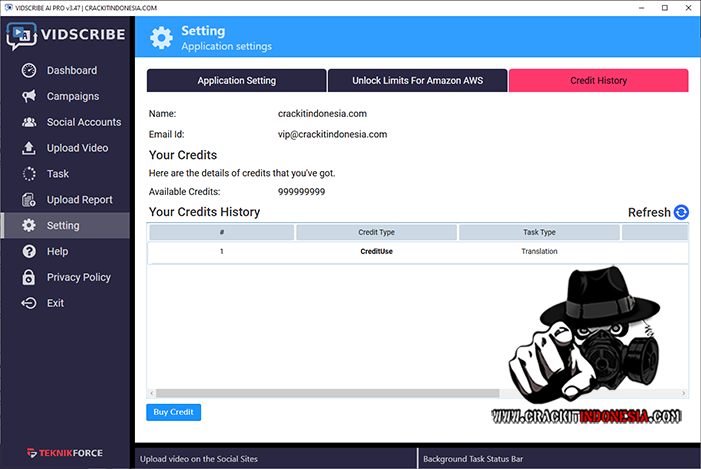Click the Background Task Status Bar text
The image size is (701, 469).
[473, 459]
